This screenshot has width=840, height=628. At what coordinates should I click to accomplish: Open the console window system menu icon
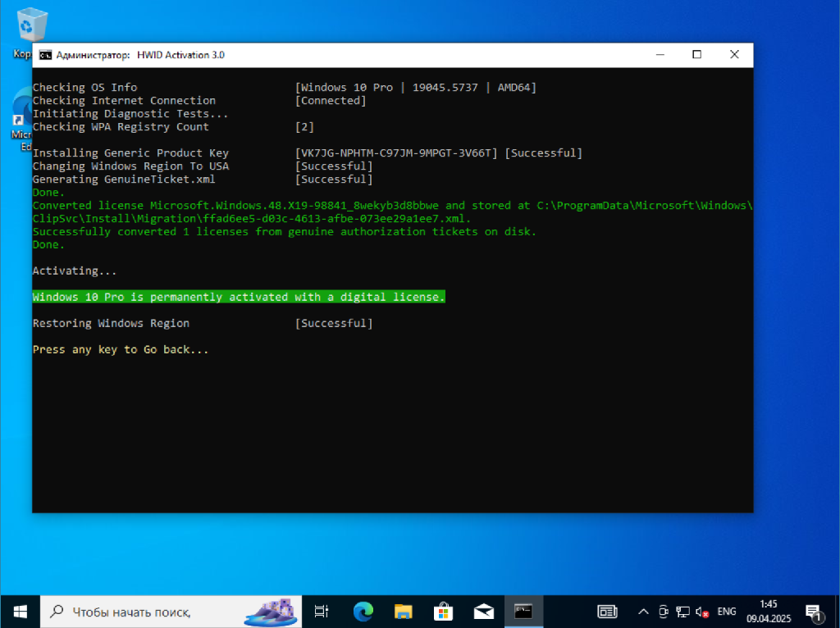pos(46,55)
